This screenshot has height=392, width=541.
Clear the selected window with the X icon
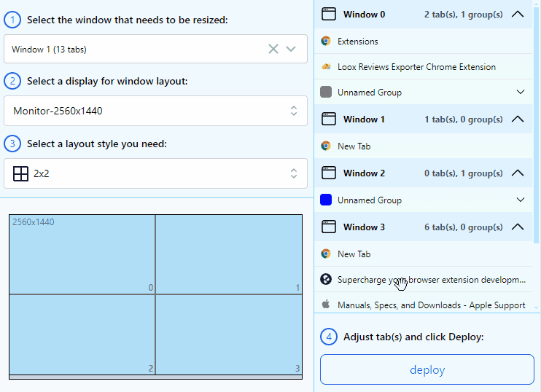tap(273, 49)
